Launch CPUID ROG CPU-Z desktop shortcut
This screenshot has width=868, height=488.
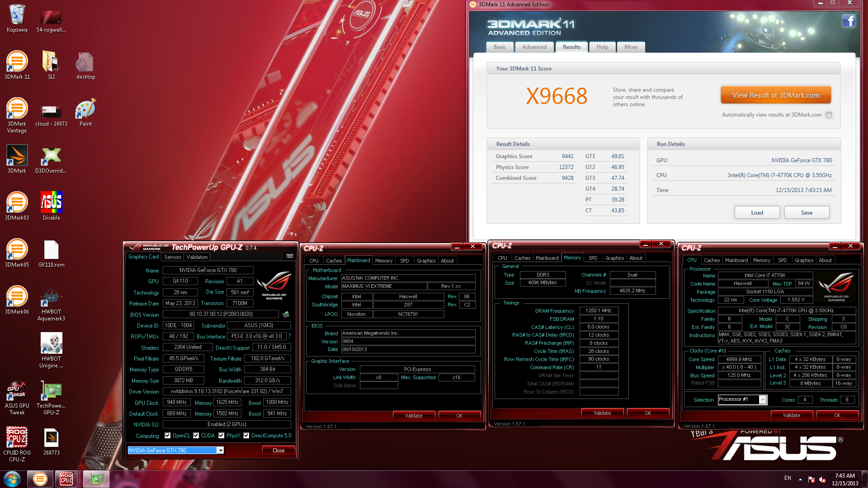point(17,445)
